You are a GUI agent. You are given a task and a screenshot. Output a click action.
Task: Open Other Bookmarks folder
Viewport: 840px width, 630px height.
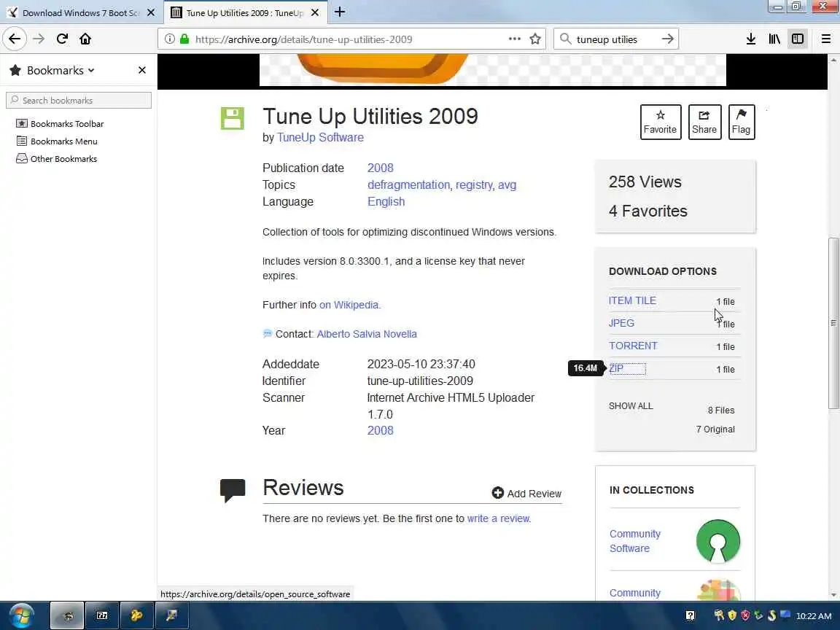[x=57, y=158]
